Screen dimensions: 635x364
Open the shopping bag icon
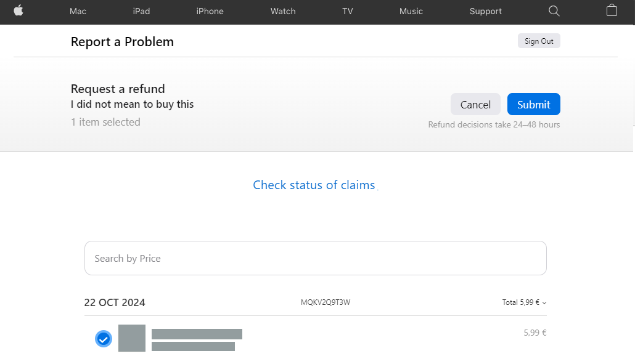[x=612, y=10]
